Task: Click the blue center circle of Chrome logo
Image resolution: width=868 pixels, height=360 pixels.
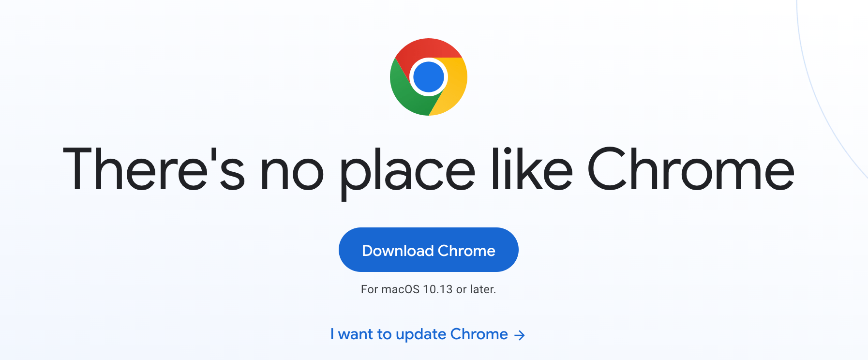Action: point(429,77)
